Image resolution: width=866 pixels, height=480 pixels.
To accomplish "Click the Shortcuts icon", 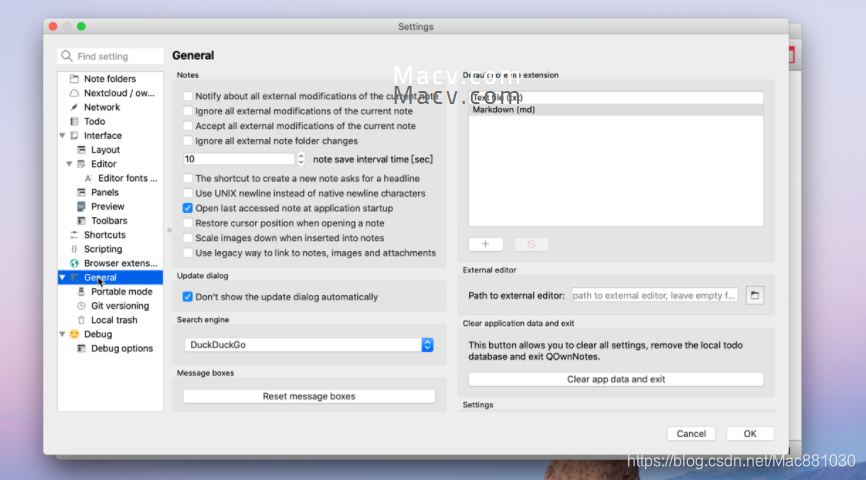I will [74, 235].
